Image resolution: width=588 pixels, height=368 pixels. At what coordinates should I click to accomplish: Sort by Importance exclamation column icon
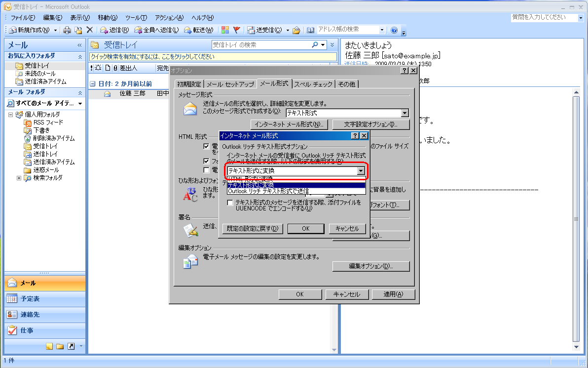click(x=91, y=68)
